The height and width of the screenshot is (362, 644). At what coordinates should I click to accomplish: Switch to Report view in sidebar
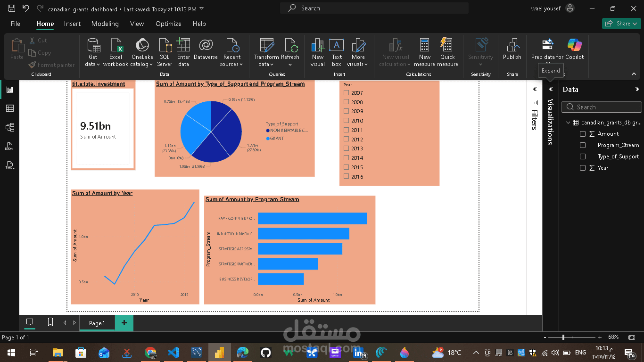point(9,90)
